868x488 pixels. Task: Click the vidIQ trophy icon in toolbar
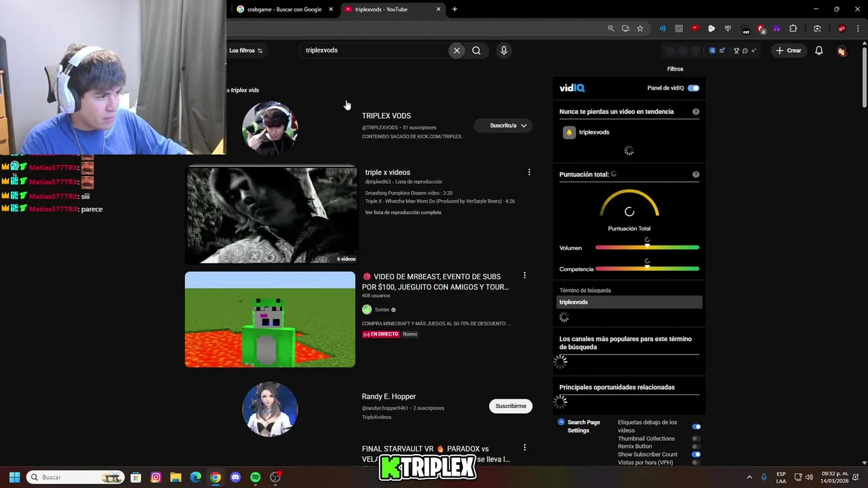(x=736, y=51)
